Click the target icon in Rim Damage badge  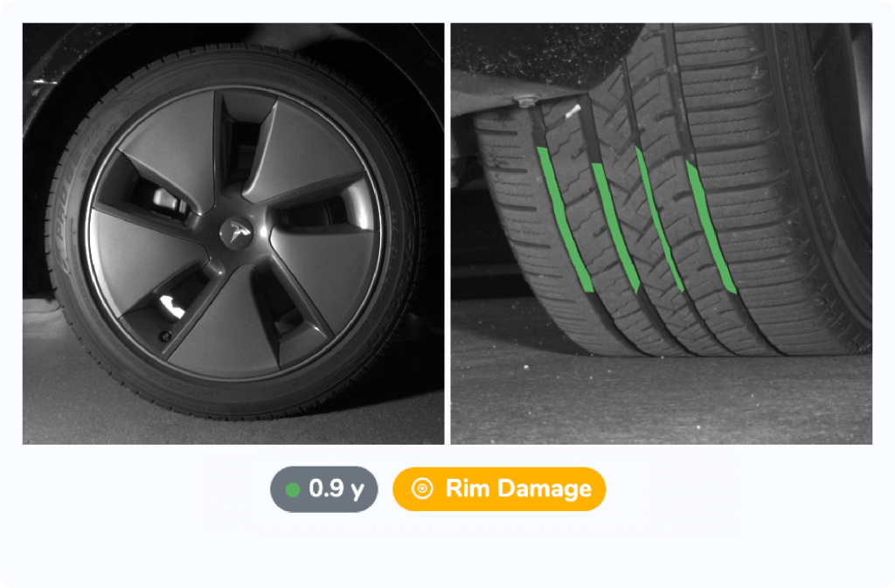coord(422,488)
